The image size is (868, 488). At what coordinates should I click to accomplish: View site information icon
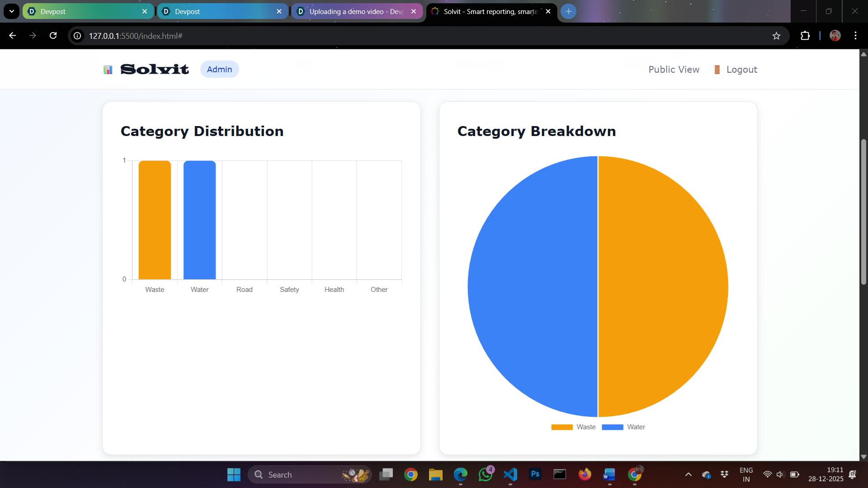pos(78,36)
